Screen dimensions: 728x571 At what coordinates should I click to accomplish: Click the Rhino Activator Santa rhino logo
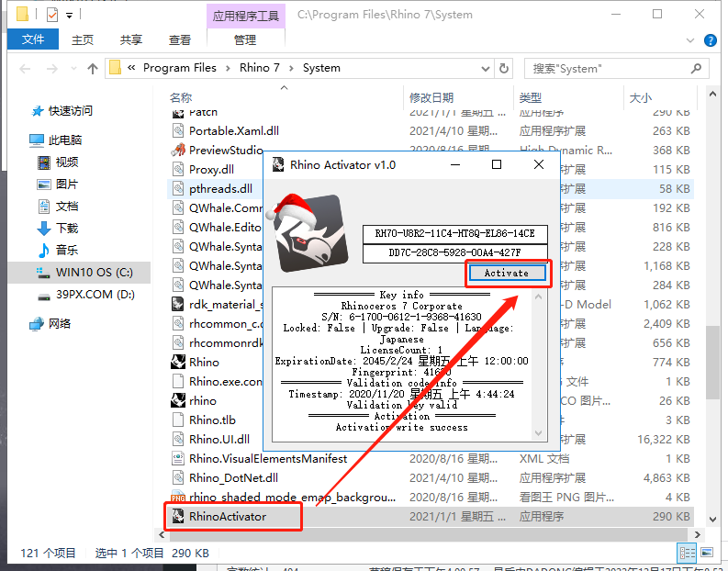point(308,232)
